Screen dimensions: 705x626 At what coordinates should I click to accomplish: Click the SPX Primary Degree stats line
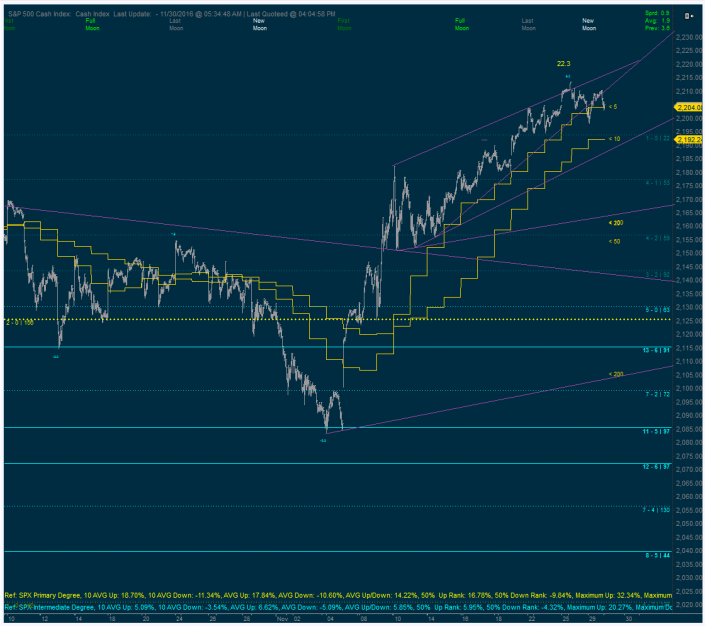(x=338, y=595)
